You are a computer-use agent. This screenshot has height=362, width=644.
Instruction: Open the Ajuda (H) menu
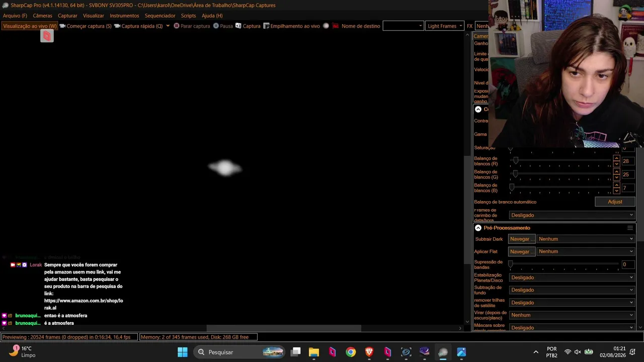[x=212, y=16]
